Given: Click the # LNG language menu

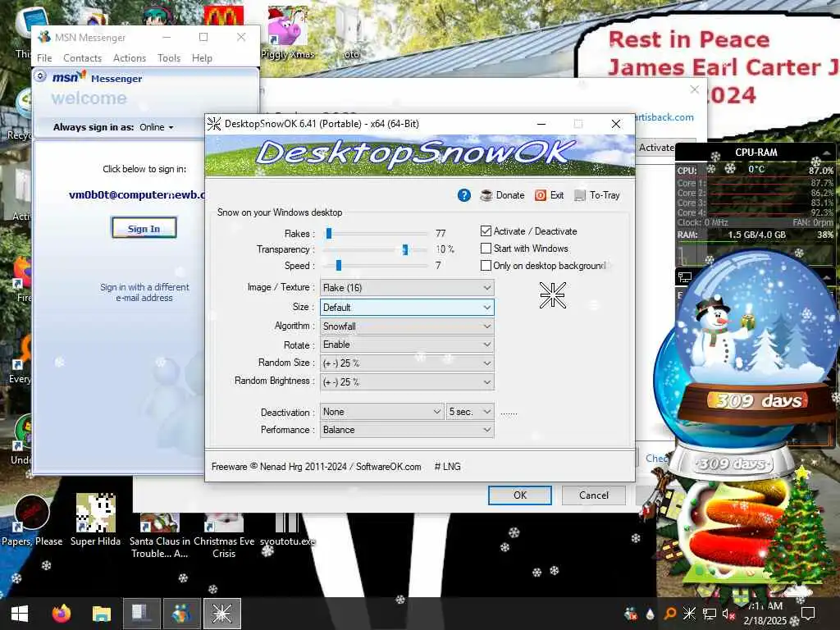Looking at the screenshot, I should click(447, 467).
